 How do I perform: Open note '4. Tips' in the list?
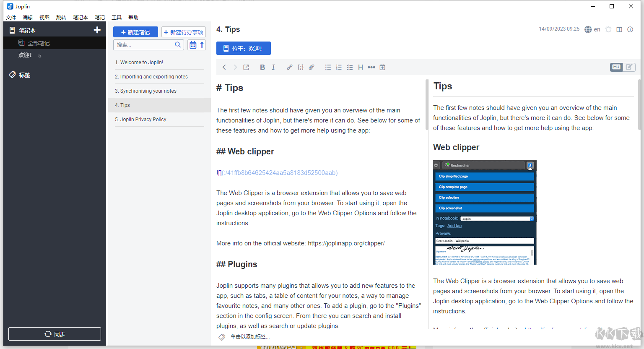click(x=159, y=105)
